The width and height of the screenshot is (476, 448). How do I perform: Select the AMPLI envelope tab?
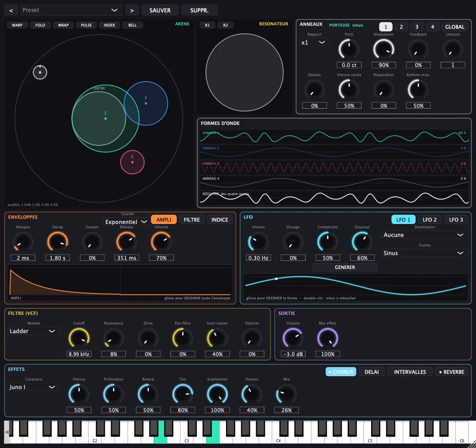click(164, 220)
